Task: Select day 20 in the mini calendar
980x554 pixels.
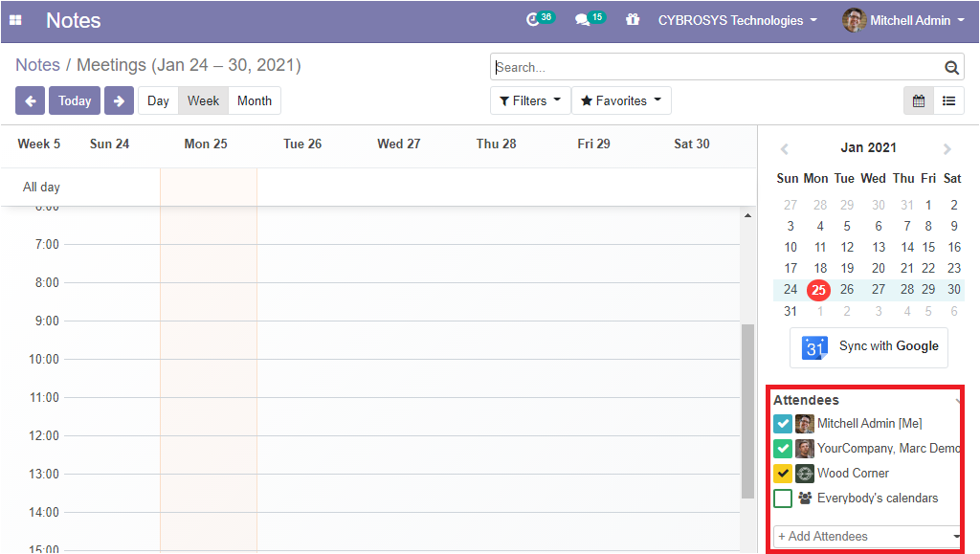Action: (x=879, y=269)
